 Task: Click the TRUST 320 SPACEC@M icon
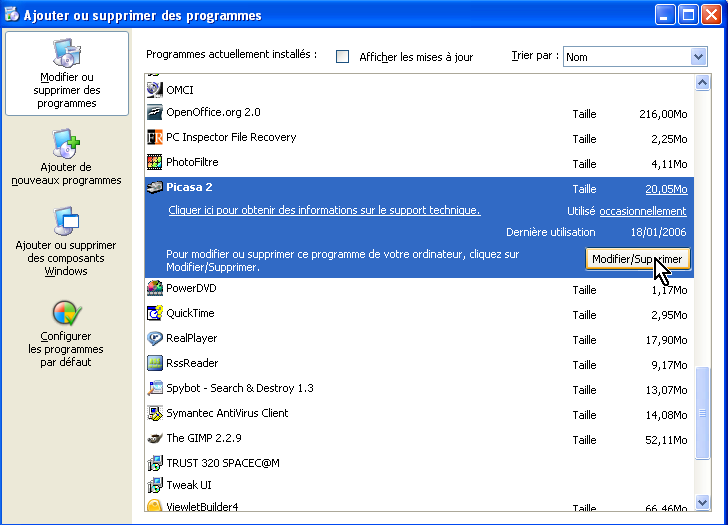(155, 463)
